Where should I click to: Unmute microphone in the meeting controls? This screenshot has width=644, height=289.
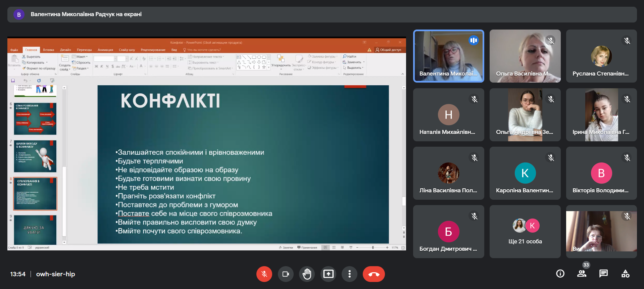(x=264, y=274)
